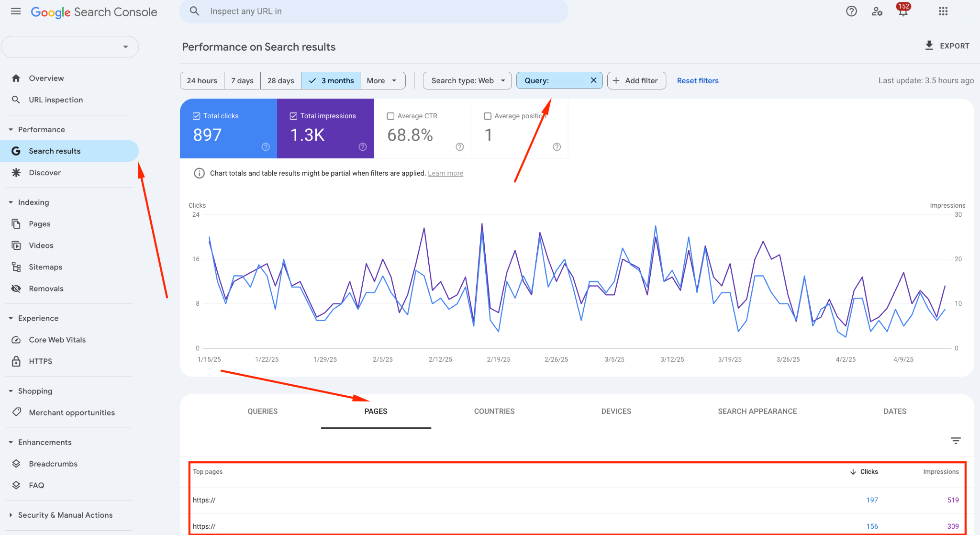Open the Search type: Web dropdown
Image resolution: width=980 pixels, height=535 pixels.
[x=468, y=80]
